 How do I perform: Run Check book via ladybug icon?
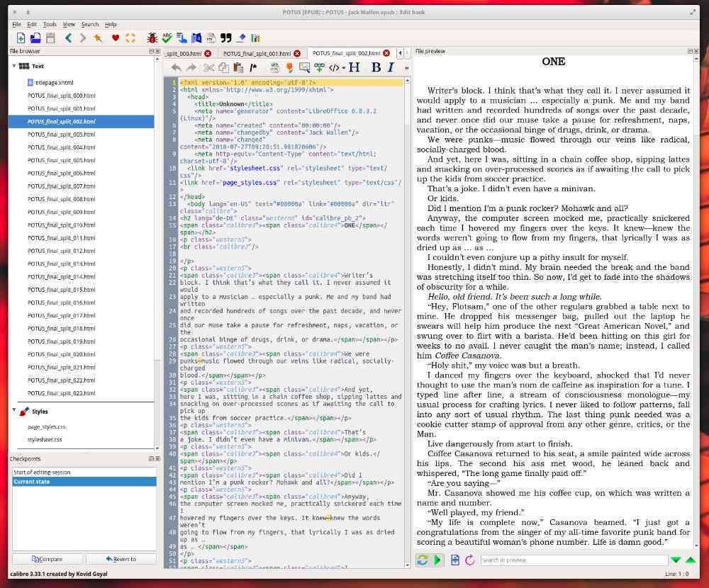(152, 38)
